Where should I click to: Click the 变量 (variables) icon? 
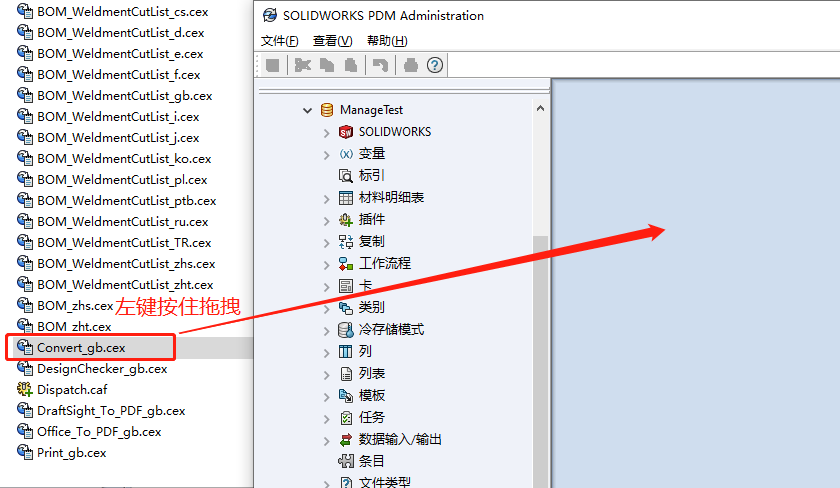click(x=346, y=154)
